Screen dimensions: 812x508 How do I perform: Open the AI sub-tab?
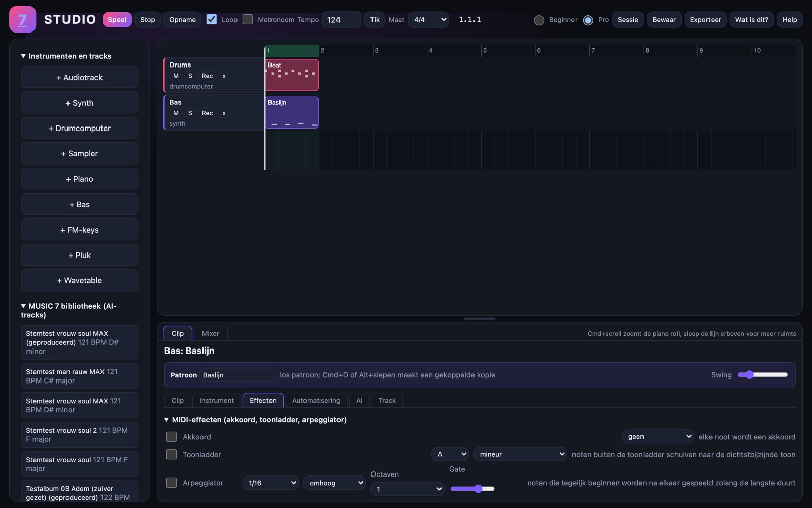click(359, 400)
